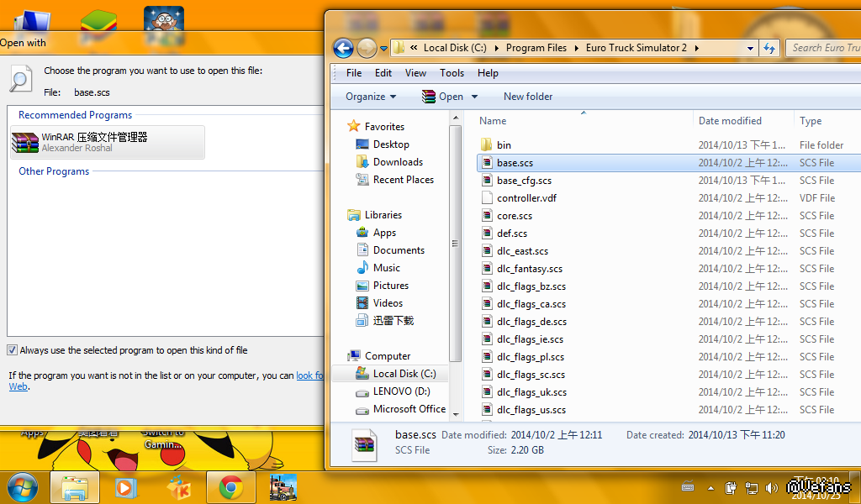Viewport: 861px width, 504px height.
Task: Open the View menu
Action: (x=415, y=73)
